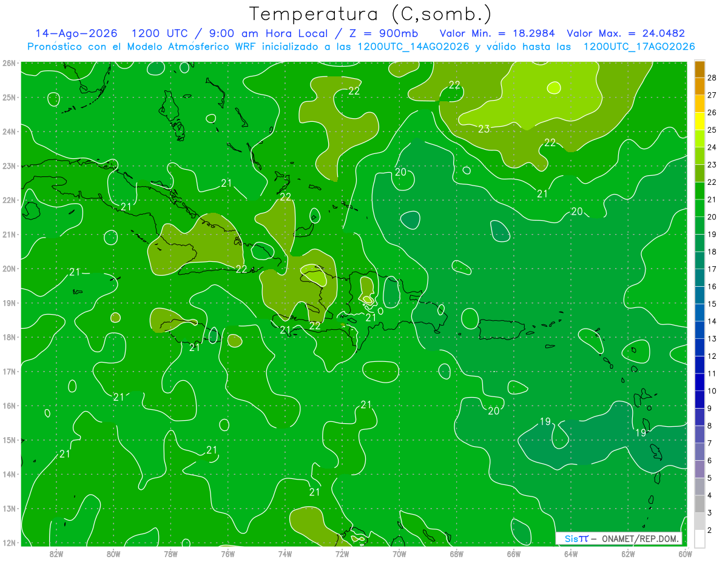Click "1200UTC_14AGO2026" initialization timestamp

click(413, 47)
